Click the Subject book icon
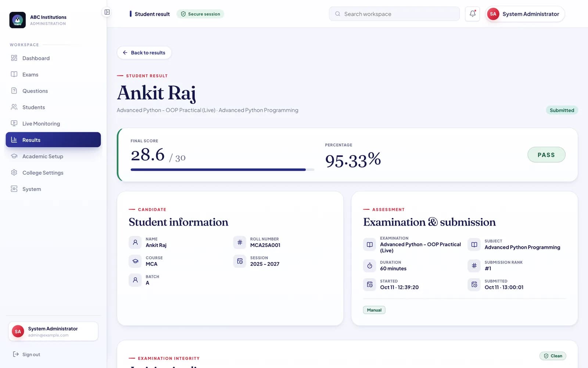Viewport: 588px width, 368px height. pos(474,244)
